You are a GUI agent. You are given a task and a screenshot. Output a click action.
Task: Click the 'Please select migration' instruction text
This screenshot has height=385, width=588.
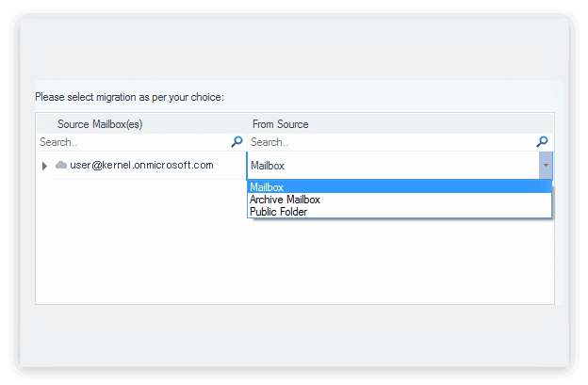pyautogui.click(x=129, y=97)
